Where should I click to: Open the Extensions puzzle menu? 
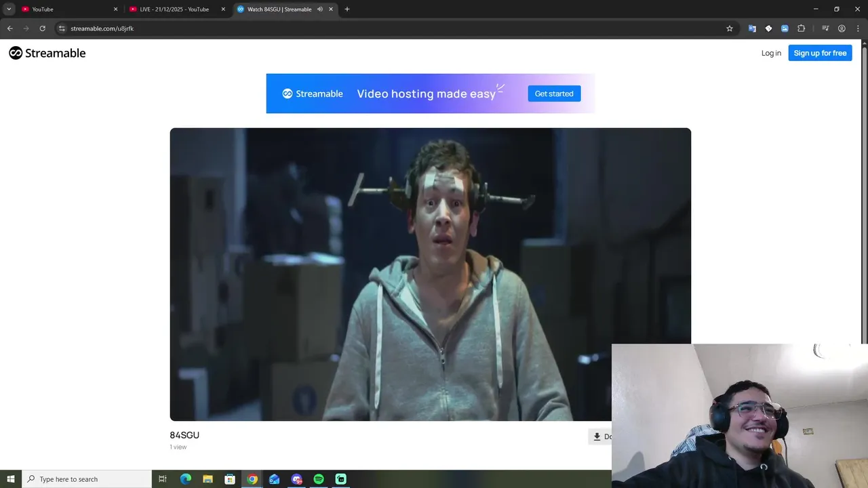point(801,28)
